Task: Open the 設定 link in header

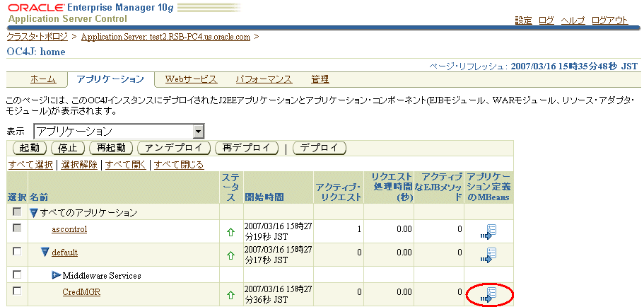Action: (x=524, y=21)
